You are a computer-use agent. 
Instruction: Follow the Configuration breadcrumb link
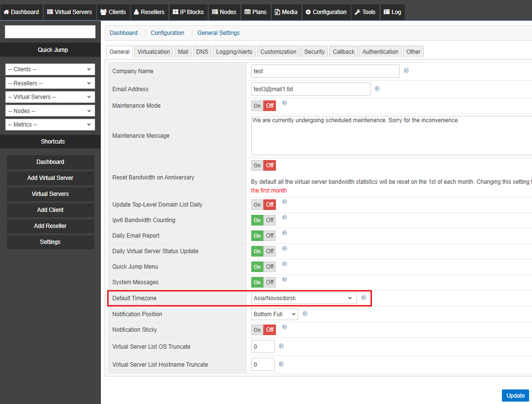pos(167,33)
